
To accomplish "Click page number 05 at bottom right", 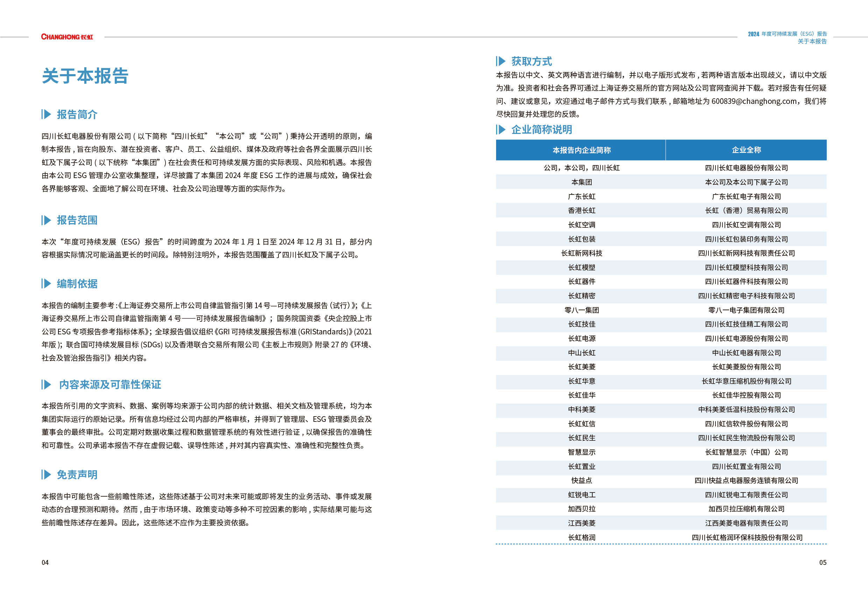I will [823, 562].
